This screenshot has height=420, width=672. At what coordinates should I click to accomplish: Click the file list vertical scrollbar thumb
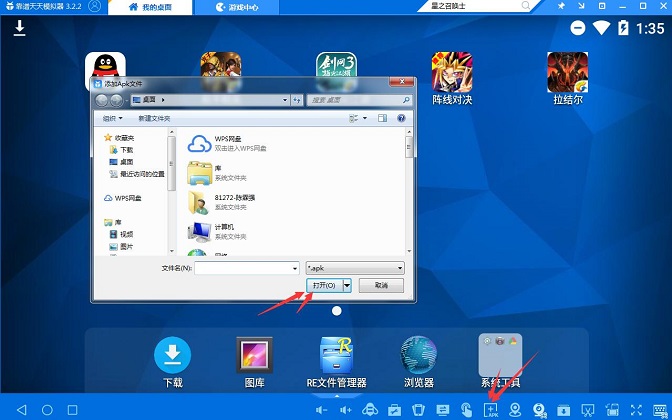[x=409, y=147]
